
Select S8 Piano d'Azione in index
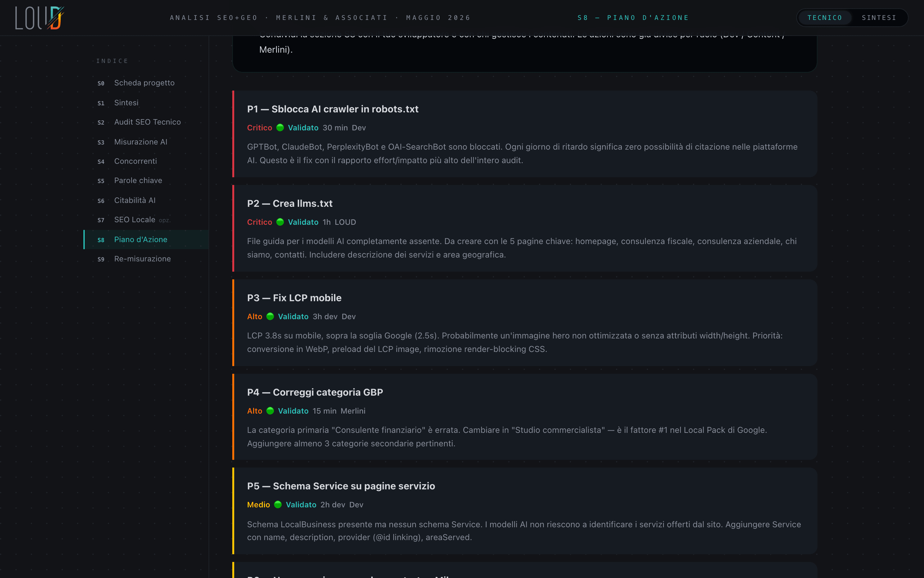click(x=146, y=240)
